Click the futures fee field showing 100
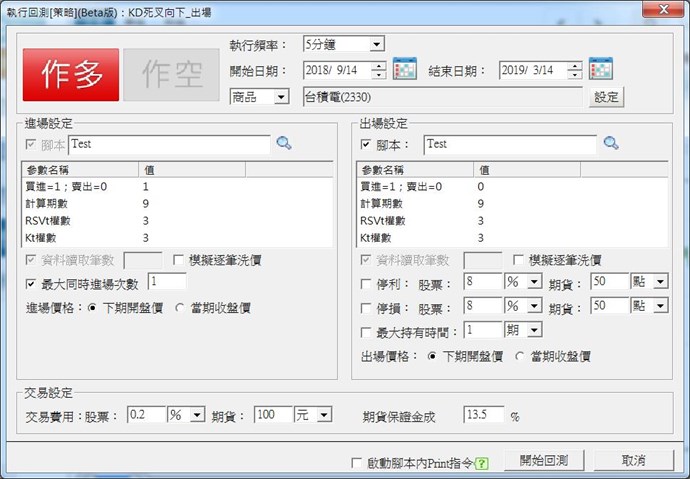Image resolution: width=690 pixels, height=479 pixels. click(x=273, y=414)
